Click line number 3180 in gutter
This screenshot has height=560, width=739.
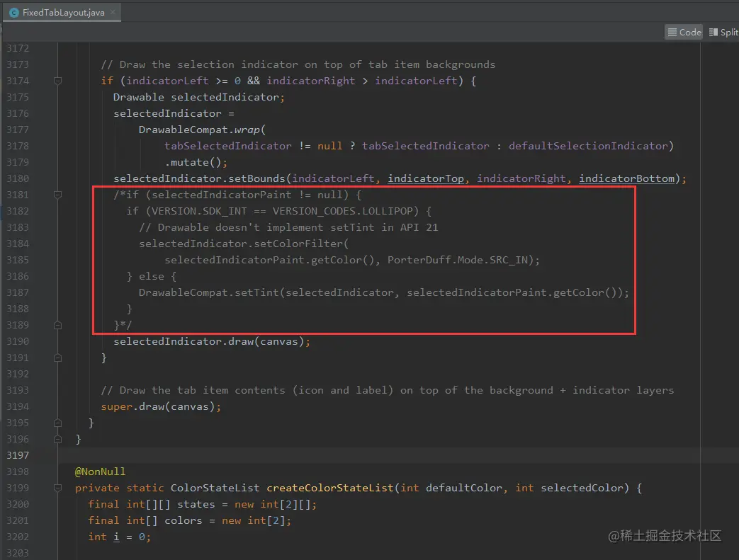point(18,178)
